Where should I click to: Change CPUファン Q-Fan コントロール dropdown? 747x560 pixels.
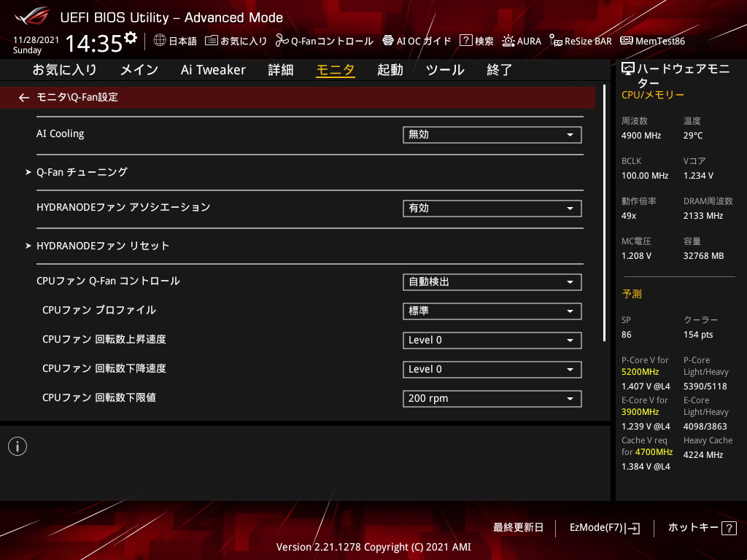click(x=492, y=282)
